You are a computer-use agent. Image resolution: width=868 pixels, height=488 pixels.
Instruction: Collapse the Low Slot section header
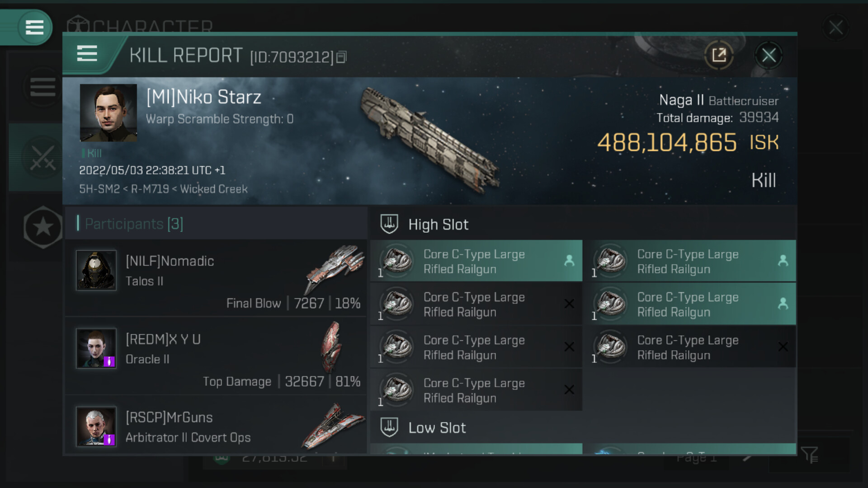(x=437, y=428)
